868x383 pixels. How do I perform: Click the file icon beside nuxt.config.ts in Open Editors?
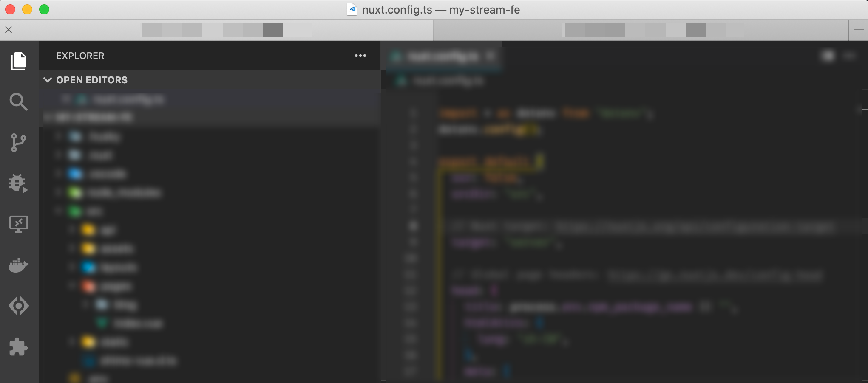pyautogui.click(x=82, y=99)
